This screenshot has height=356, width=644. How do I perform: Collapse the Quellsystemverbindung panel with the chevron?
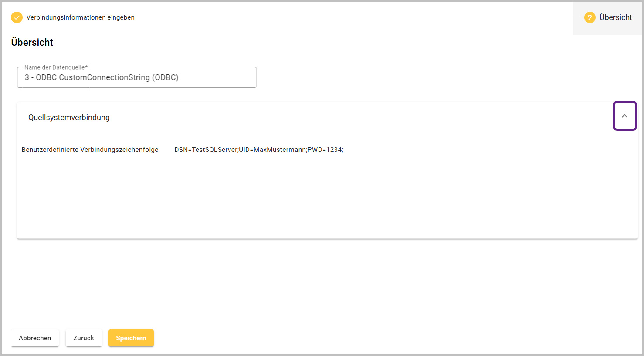624,116
